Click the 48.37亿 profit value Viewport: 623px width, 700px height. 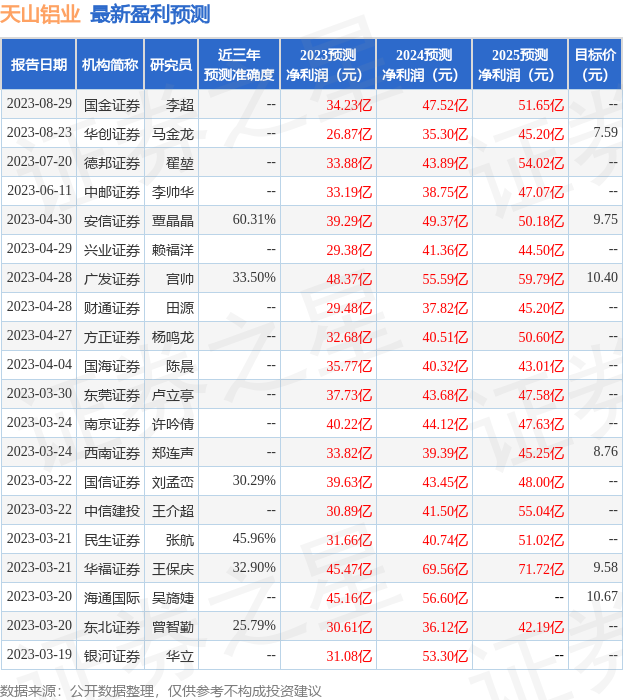(x=349, y=279)
